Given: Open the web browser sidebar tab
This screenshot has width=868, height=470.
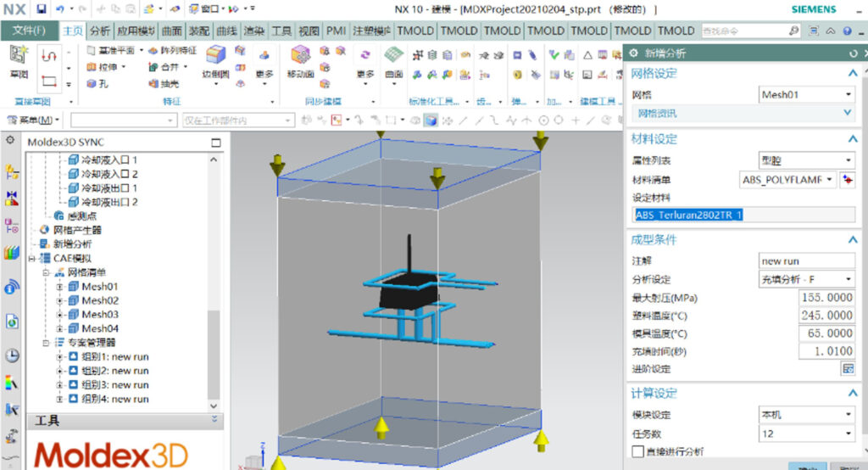Looking at the screenshot, I should [x=12, y=321].
